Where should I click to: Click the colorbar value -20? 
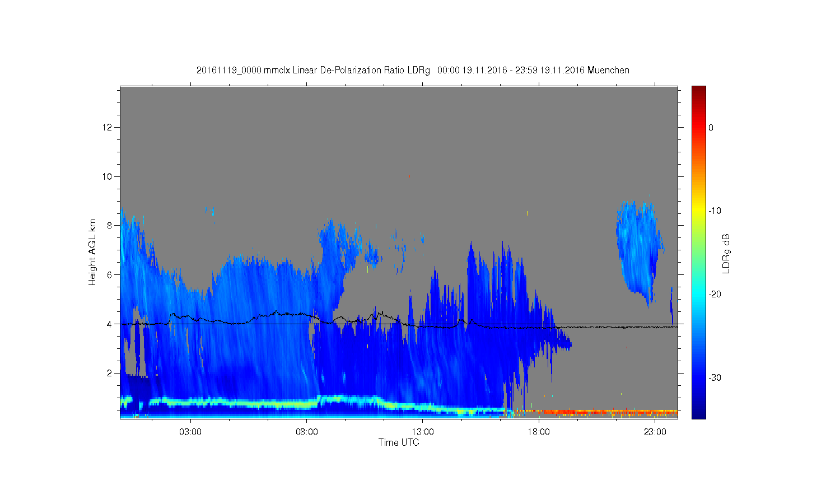[x=715, y=295]
